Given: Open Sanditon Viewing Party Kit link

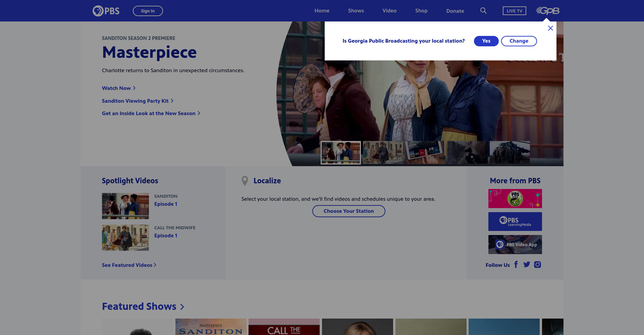Looking at the screenshot, I should pos(138,101).
